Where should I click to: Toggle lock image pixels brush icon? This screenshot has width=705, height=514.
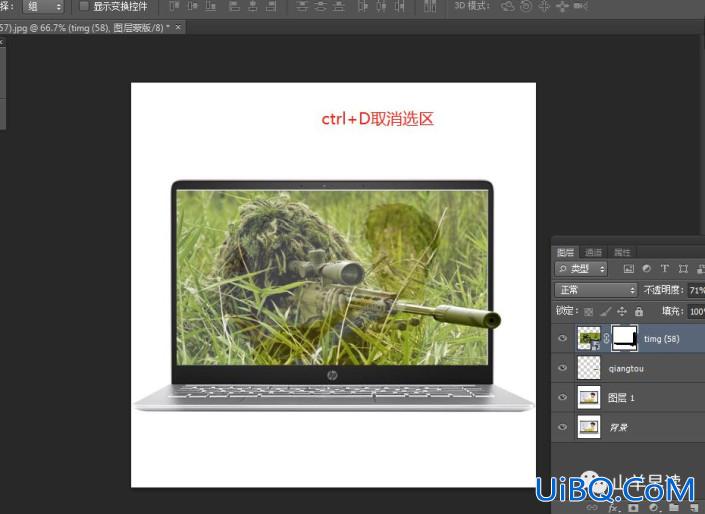click(606, 311)
